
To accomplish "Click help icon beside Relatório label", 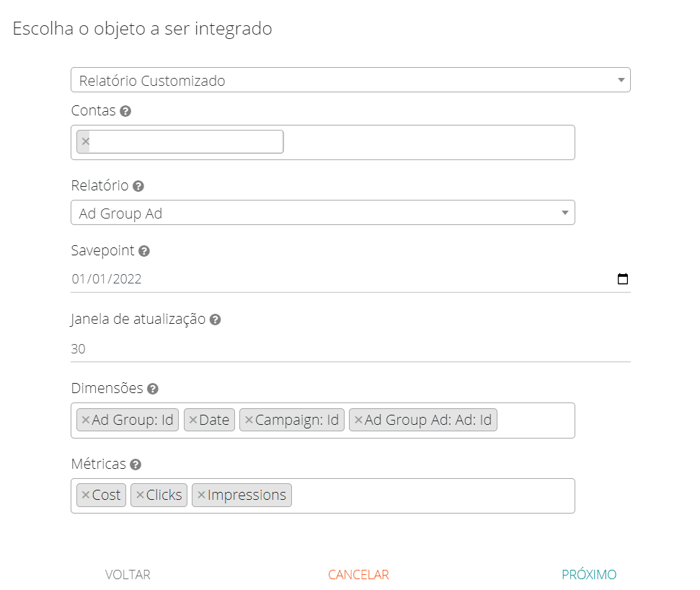I will (138, 186).
